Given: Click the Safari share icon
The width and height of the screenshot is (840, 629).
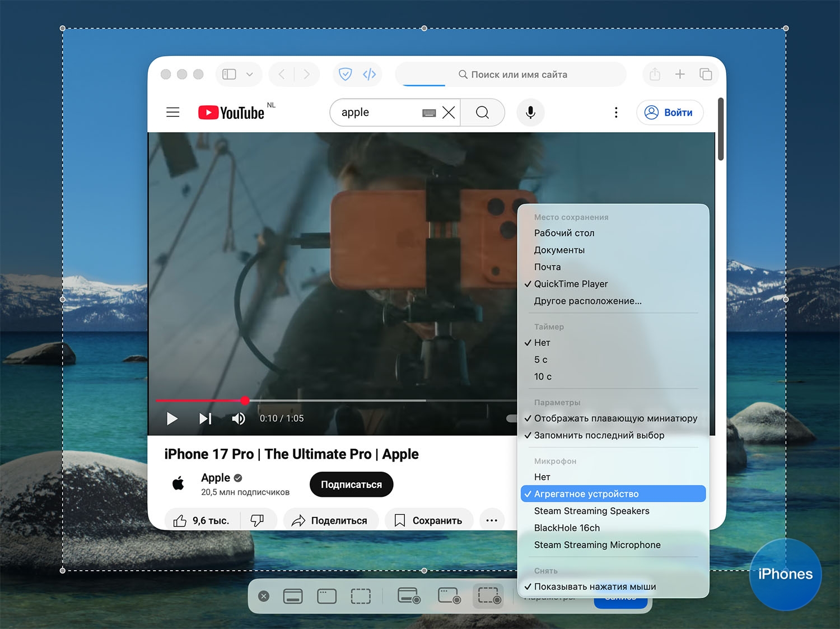Looking at the screenshot, I should 655,74.
